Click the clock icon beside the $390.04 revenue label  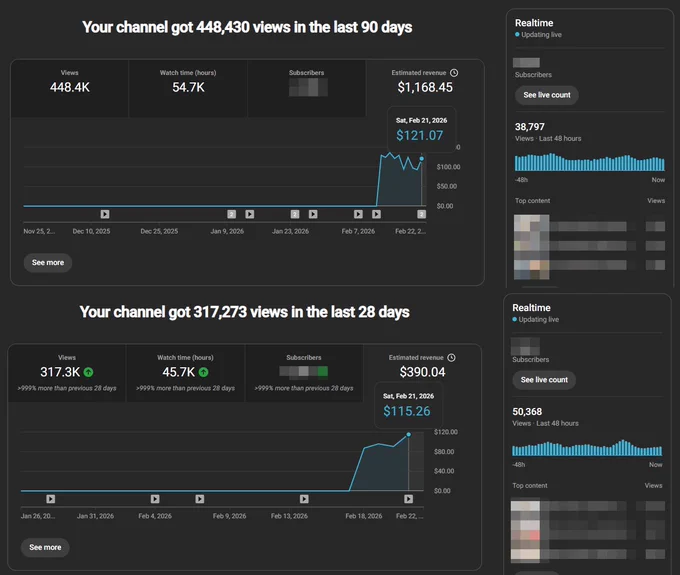click(x=451, y=358)
